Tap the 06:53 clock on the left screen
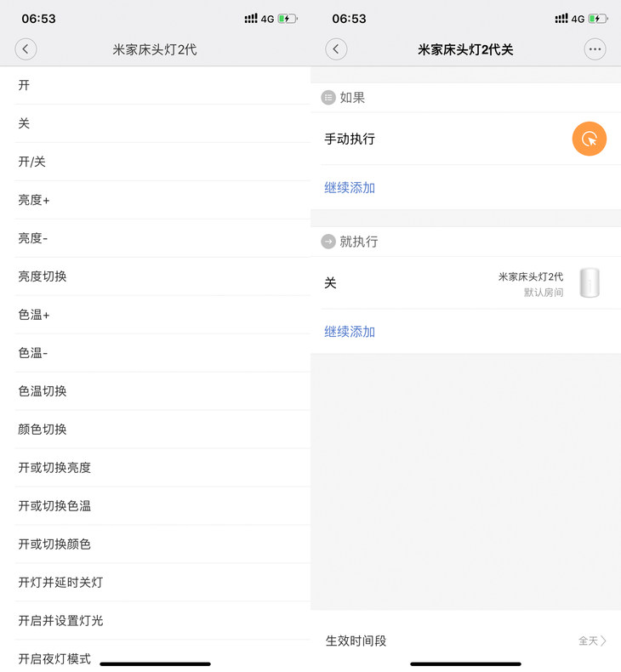 pyautogui.click(x=38, y=19)
